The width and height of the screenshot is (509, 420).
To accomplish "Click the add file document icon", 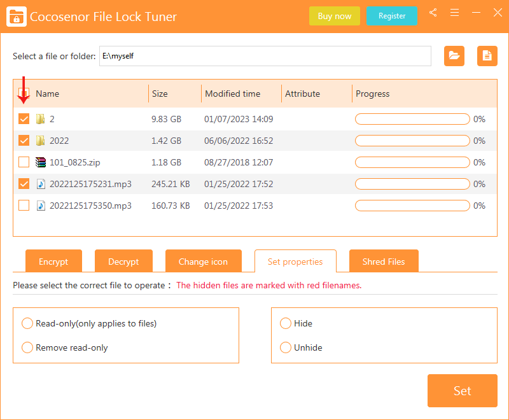I will [487, 56].
